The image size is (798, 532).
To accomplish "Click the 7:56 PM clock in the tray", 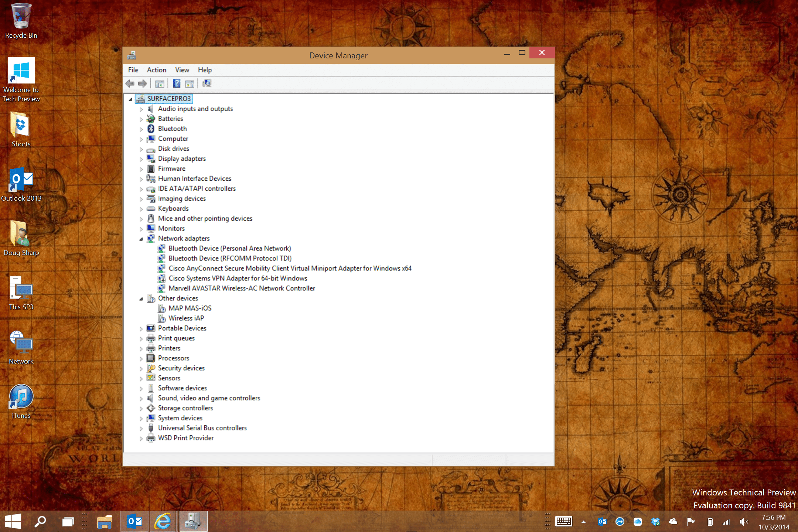I will [x=774, y=517].
